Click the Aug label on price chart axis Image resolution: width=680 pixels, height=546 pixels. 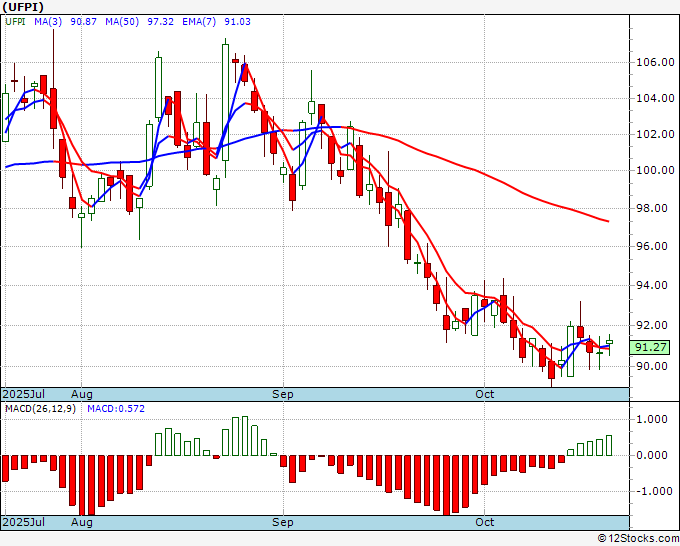point(82,394)
